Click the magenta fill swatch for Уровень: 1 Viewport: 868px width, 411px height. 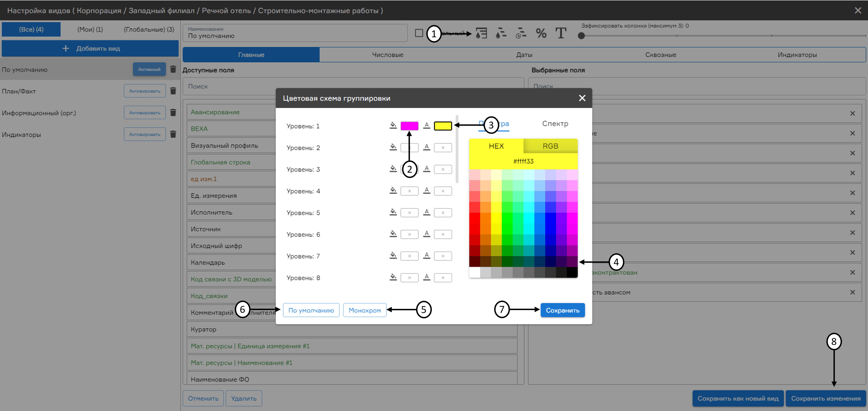coord(409,126)
